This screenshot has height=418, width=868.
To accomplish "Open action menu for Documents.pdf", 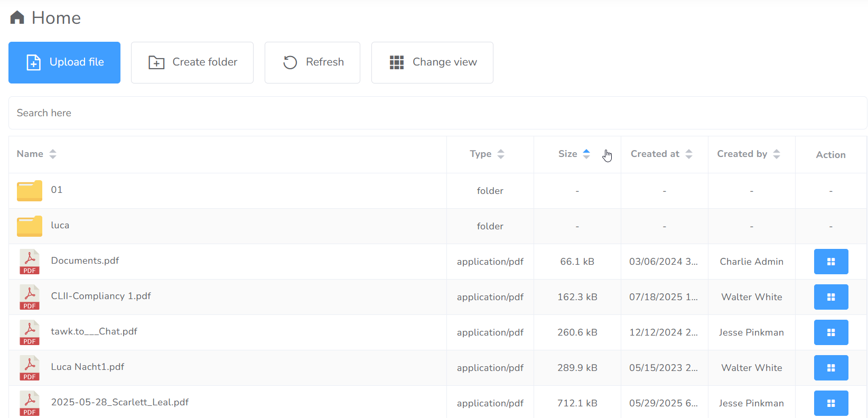I will pyautogui.click(x=830, y=262).
